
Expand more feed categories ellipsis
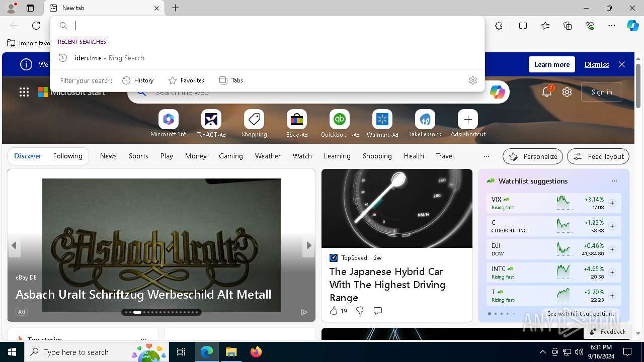point(486,156)
